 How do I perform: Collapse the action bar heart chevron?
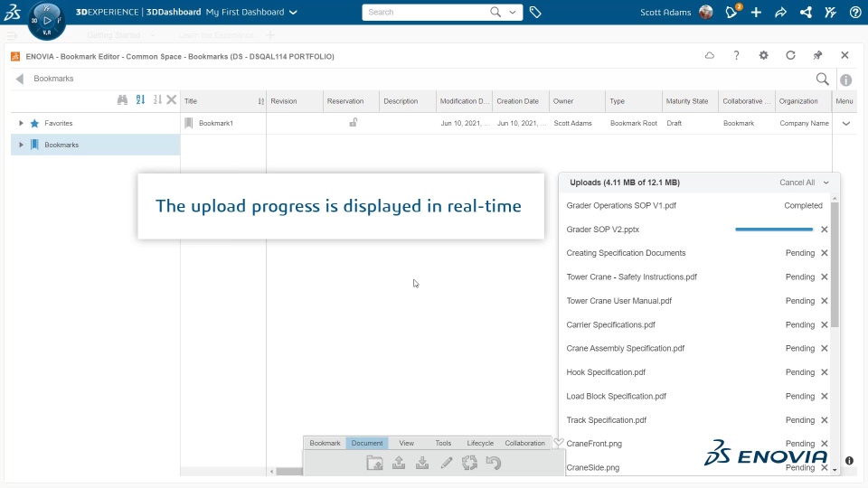[559, 443]
